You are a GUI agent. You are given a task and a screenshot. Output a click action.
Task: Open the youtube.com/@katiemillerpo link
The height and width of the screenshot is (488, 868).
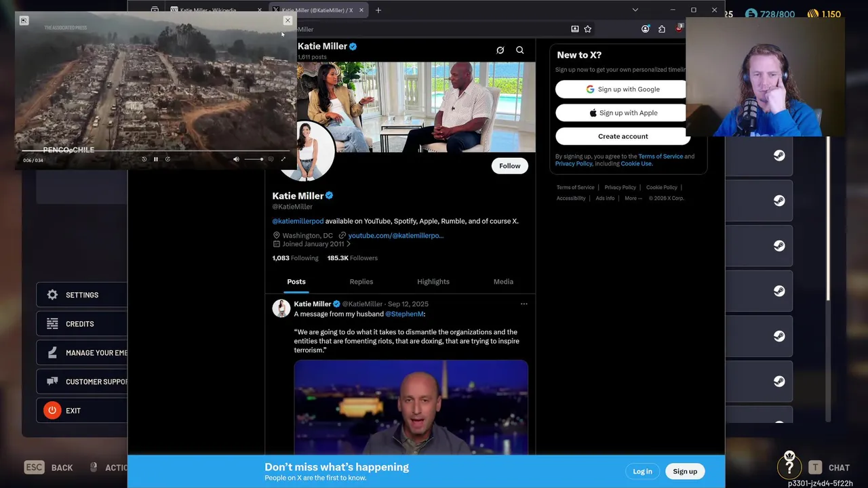pos(395,235)
